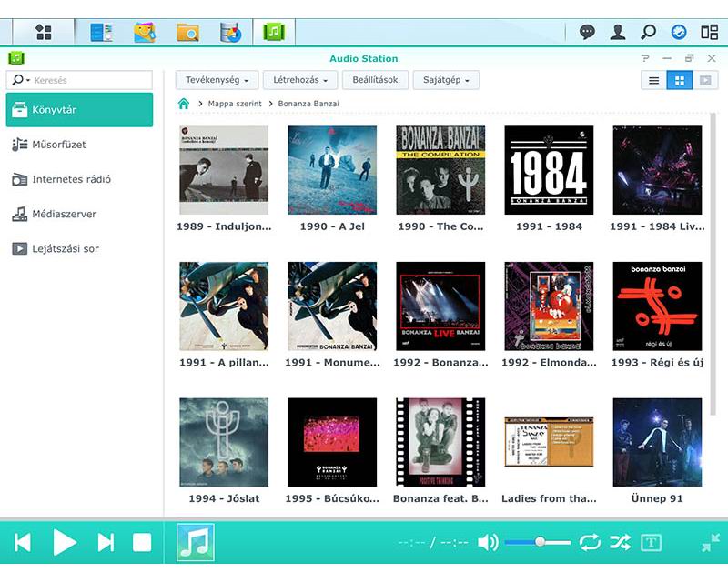Click the home icon in breadcrumb
Screen dimensions: 728x582
(x=184, y=104)
